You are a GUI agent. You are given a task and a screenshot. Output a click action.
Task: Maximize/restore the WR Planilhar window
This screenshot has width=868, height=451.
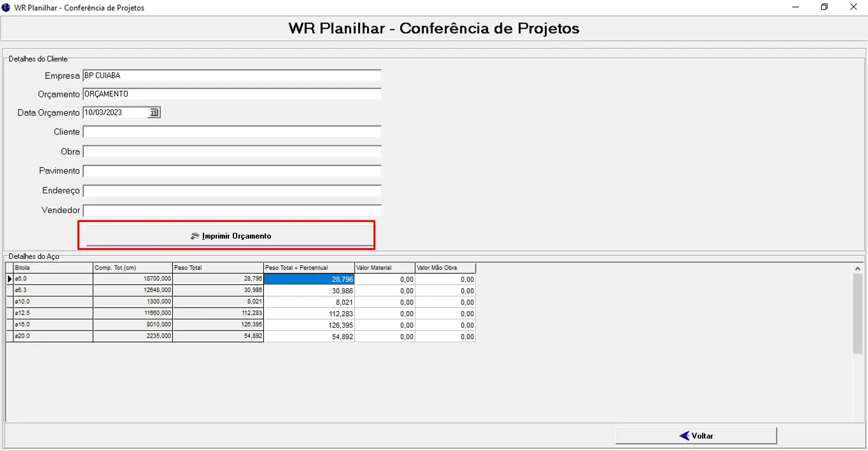click(x=824, y=8)
